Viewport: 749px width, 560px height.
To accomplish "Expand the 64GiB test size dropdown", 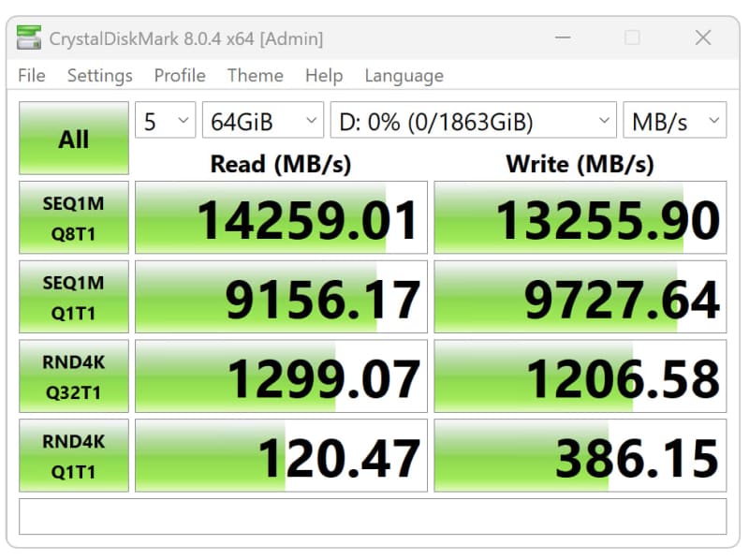I will pyautogui.click(x=263, y=121).
